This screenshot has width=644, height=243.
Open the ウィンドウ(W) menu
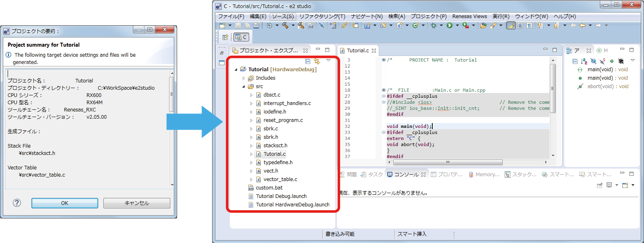click(531, 16)
